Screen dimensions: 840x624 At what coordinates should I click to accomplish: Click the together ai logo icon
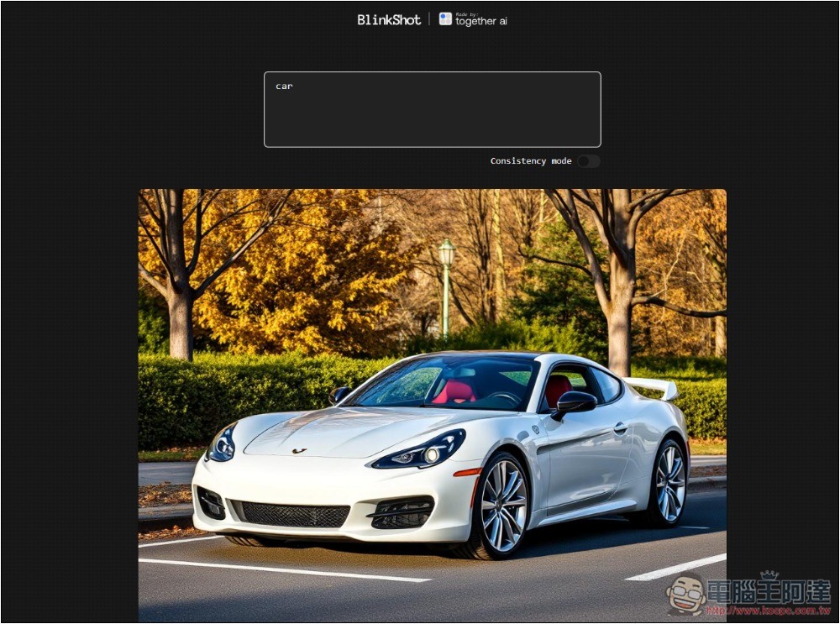pos(445,19)
